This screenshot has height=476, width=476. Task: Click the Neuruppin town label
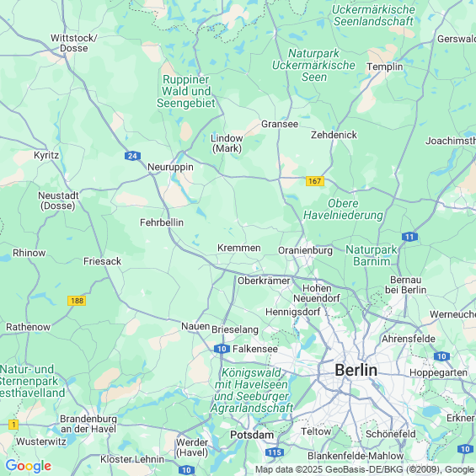coord(170,167)
